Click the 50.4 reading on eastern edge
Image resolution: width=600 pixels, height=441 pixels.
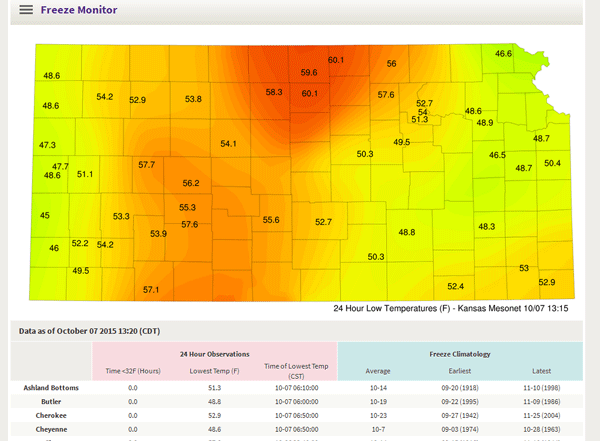point(552,163)
